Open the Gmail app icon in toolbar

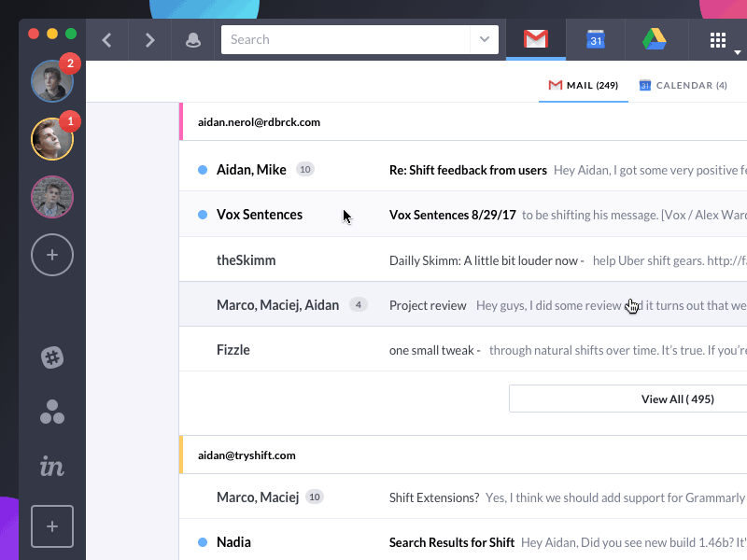pyautogui.click(x=536, y=39)
